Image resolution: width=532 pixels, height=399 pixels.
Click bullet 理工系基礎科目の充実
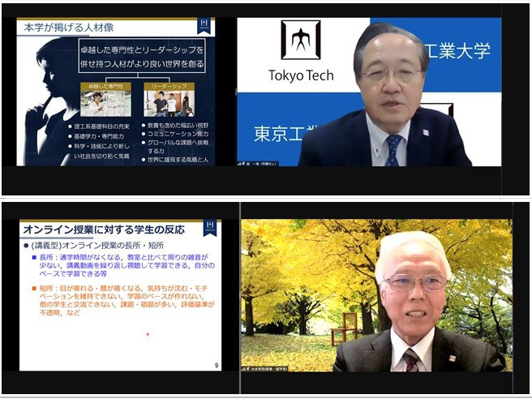tap(99, 127)
